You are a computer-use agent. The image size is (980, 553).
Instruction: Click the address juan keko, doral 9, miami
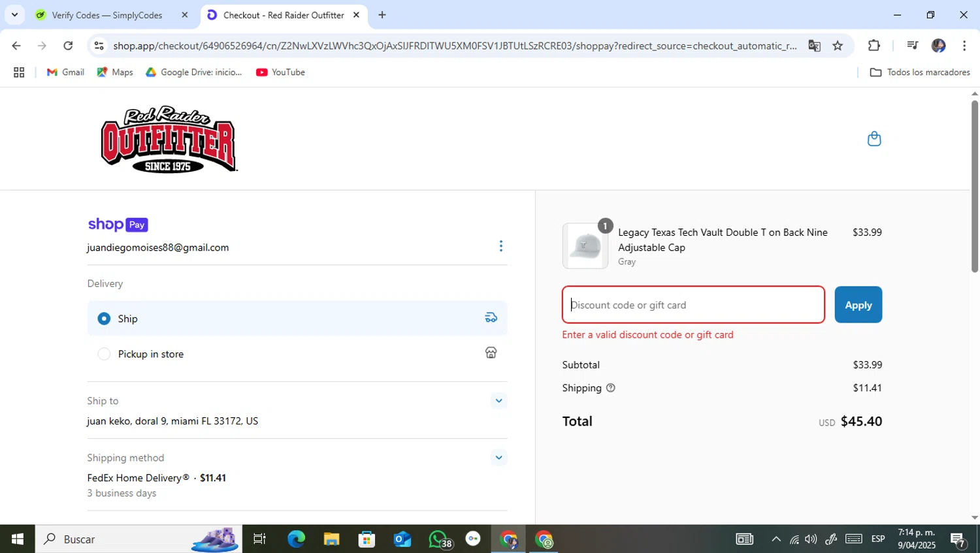172,421
